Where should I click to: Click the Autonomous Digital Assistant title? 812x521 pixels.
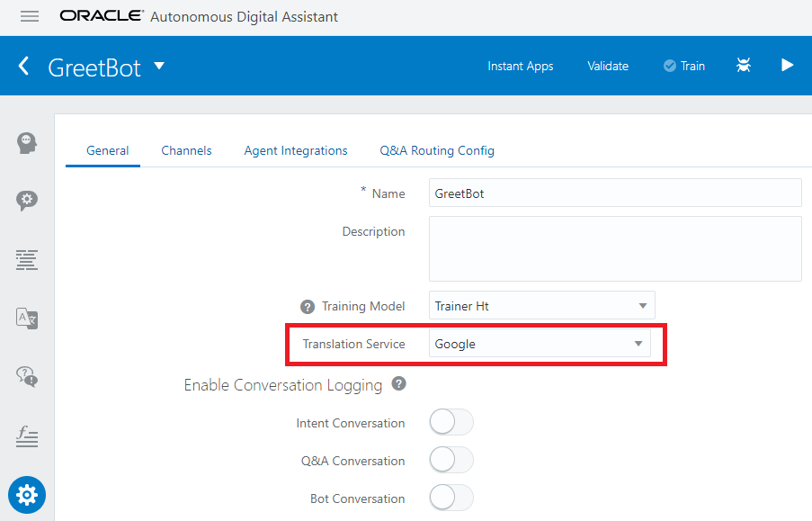click(244, 17)
